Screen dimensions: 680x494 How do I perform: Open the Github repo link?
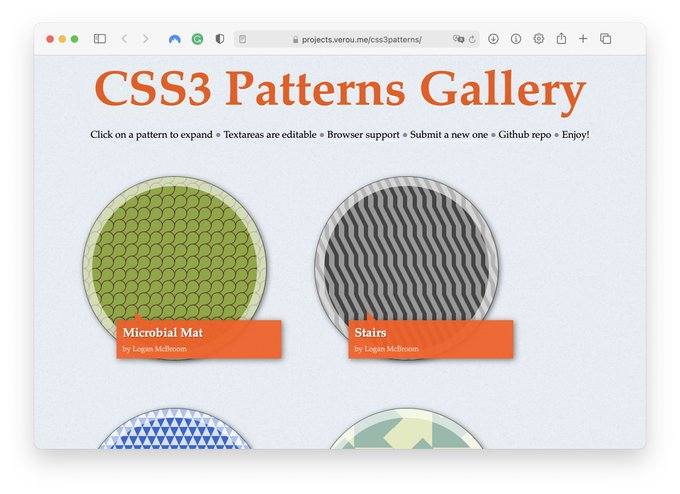tap(524, 134)
